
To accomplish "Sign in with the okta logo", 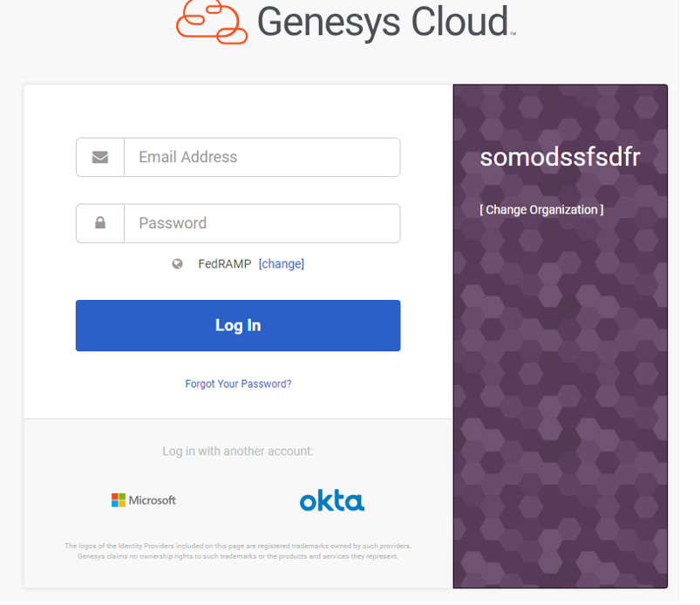I will (x=332, y=500).
